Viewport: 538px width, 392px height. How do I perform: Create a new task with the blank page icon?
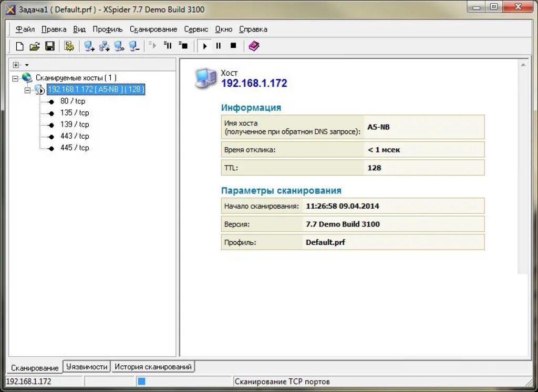[19, 46]
